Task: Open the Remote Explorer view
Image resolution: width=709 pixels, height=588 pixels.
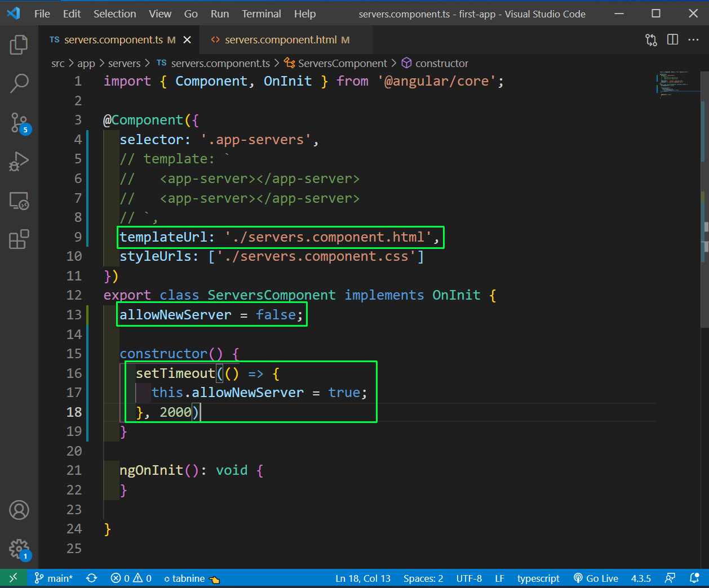Action: point(19,201)
